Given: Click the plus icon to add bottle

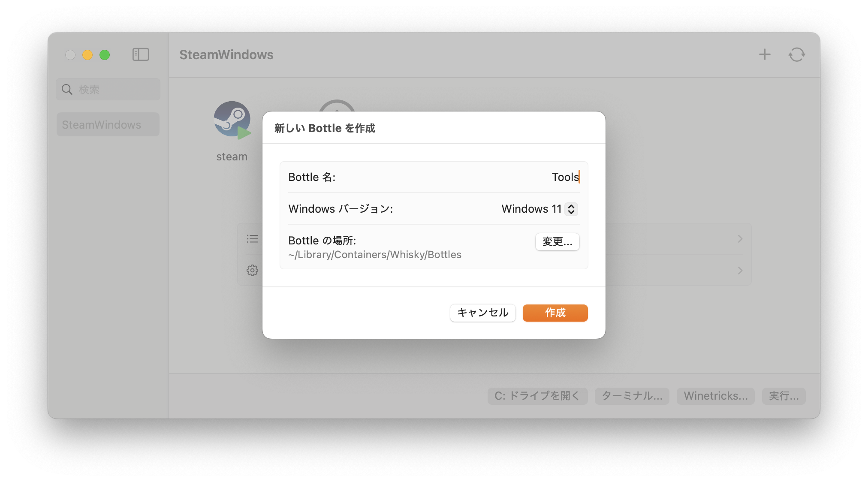Looking at the screenshot, I should coord(765,54).
